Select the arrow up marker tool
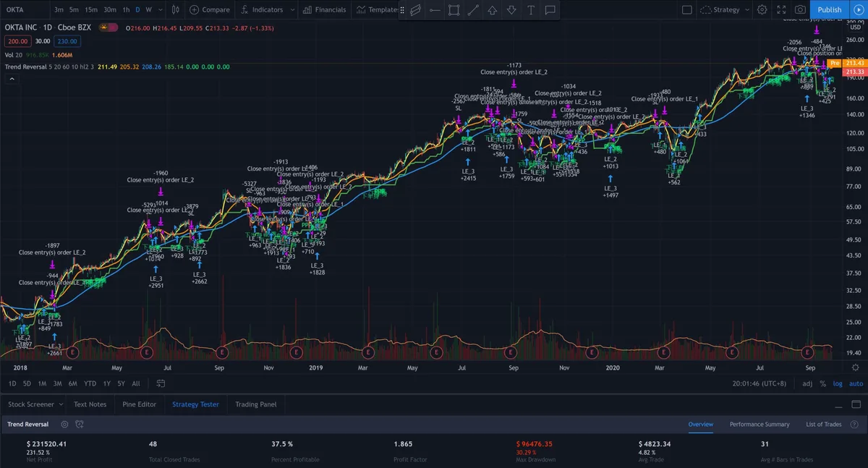 (493, 10)
